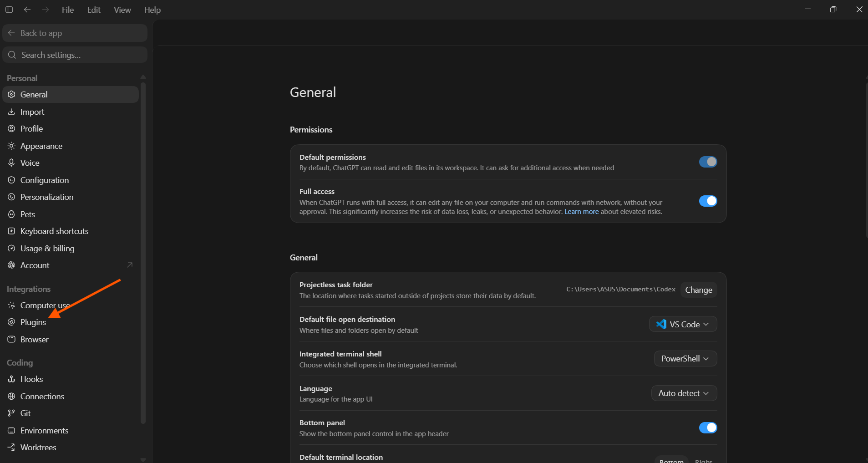This screenshot has width=868, height=463.
Task: Open the Import settings icon
Action: coord(12,112)
